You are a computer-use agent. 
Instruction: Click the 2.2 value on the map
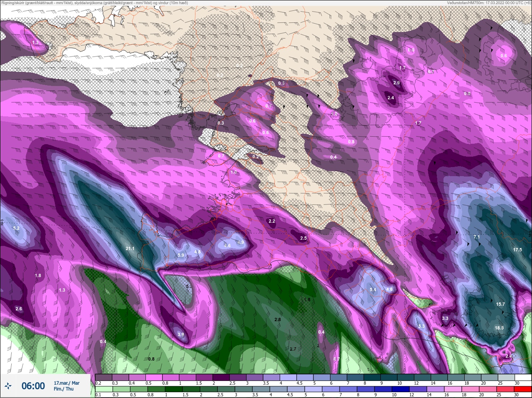pyautogui.click(x=272, y=221)
